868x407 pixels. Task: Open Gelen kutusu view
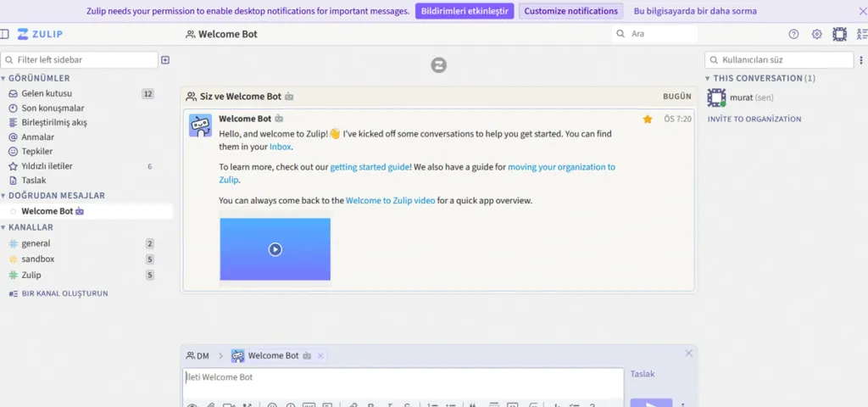pyautogui.click(x=46, y=93)
